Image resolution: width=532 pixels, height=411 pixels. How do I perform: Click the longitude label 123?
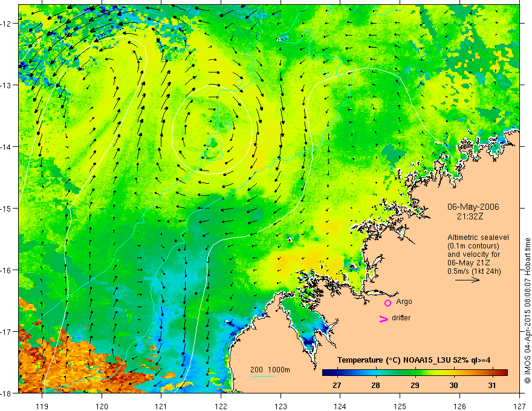coord(281,406)
